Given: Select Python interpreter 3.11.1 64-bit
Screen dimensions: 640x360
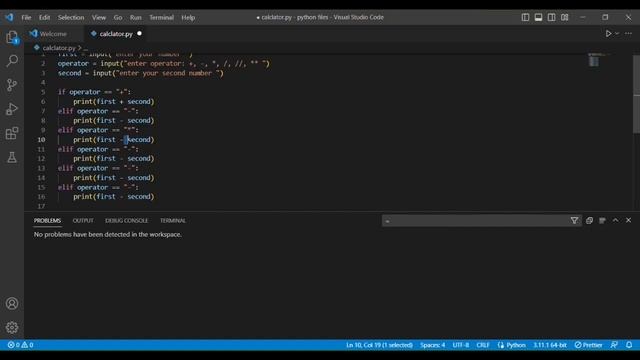Looking at the screenshot, I should (x=550, y=345).
